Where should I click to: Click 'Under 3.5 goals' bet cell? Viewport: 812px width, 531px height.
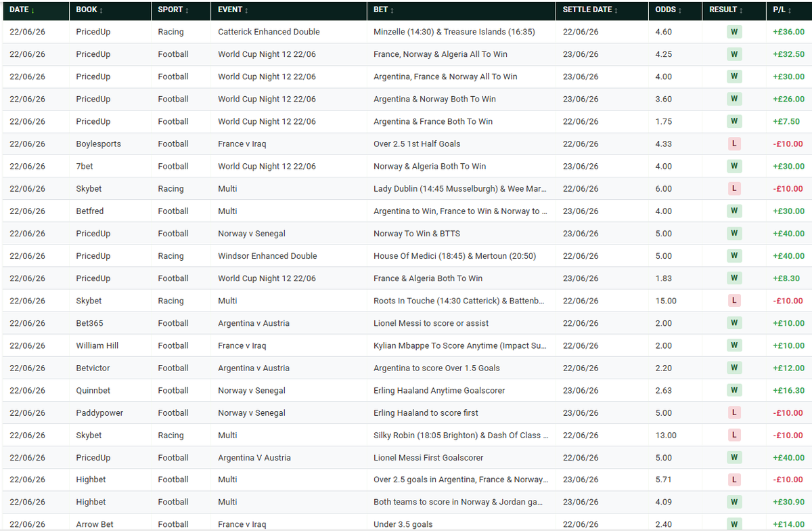coord(403,524)
